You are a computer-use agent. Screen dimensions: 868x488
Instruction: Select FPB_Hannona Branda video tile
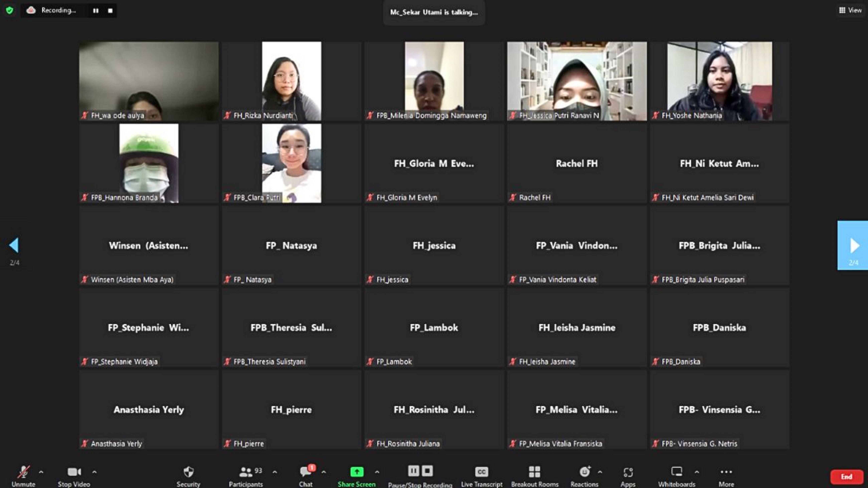(149, 163)
